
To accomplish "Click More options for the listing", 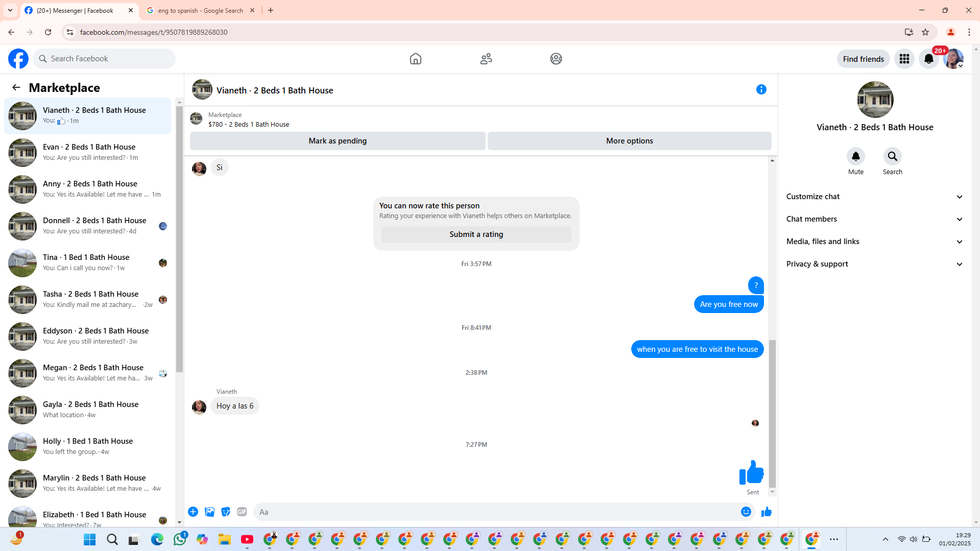I will 630,141.
